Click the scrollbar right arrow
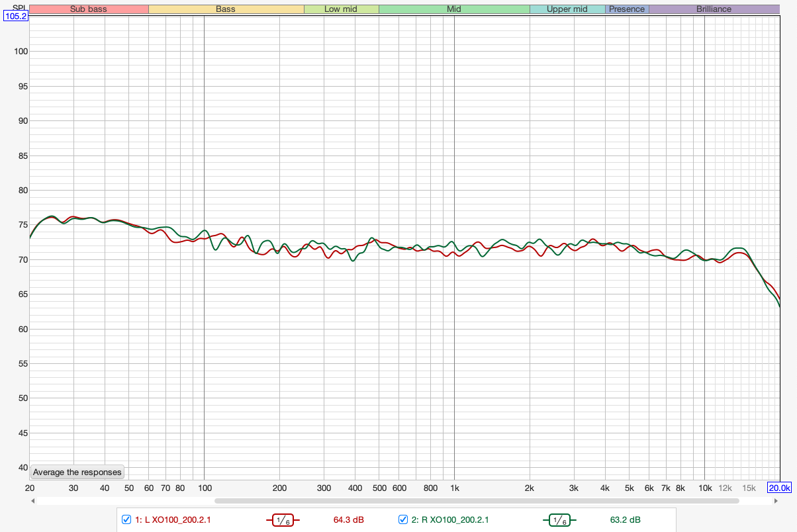This screenshot has width=797, height=532. pos(776,501)
